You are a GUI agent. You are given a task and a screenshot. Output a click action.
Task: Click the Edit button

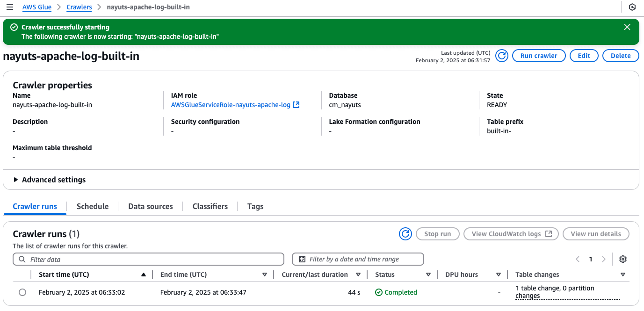pos(584,56)
